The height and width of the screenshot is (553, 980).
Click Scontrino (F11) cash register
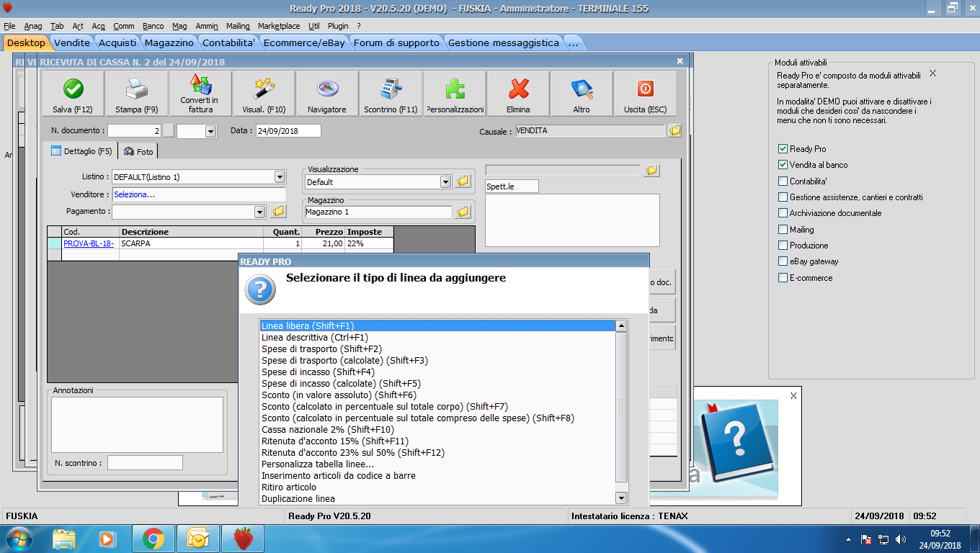pos(391,94)
